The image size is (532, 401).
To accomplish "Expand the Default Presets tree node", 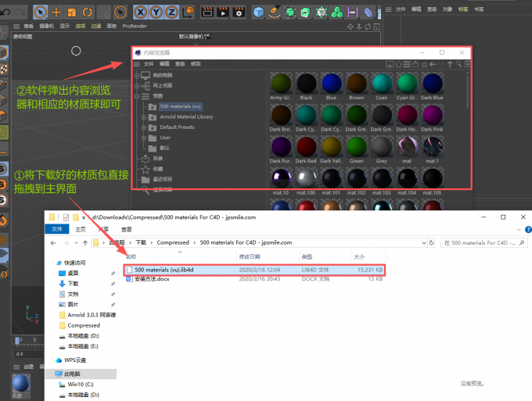I will coord(144,127).
